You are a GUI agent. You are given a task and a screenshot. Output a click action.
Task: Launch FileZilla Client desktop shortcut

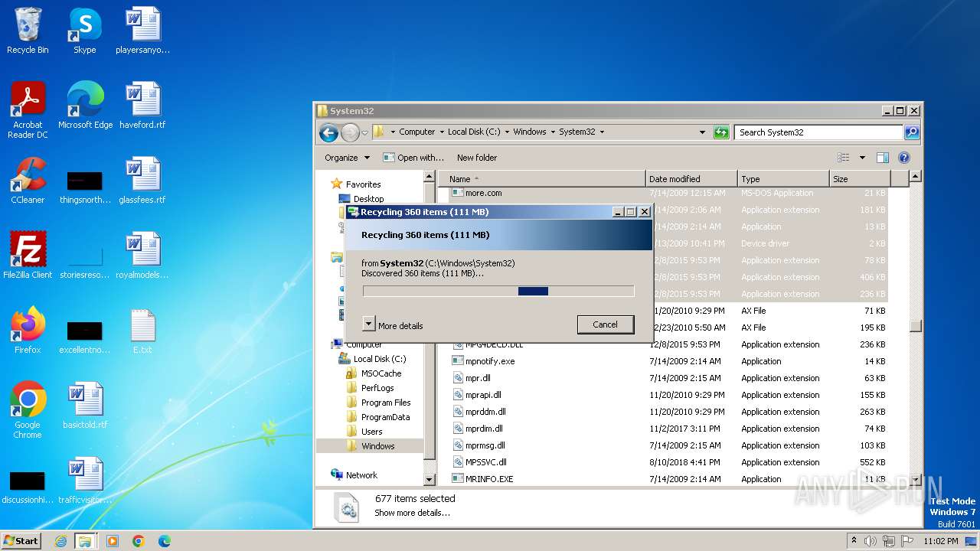click(x=28, y=256)
